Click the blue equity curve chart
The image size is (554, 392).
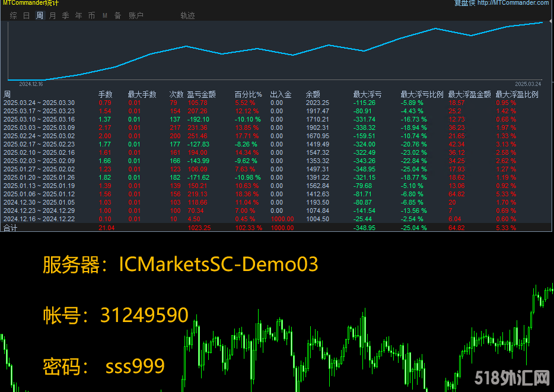276,50
